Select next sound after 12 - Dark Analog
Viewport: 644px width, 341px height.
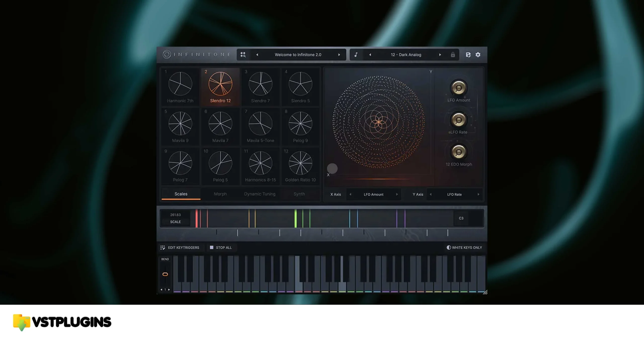440,55
